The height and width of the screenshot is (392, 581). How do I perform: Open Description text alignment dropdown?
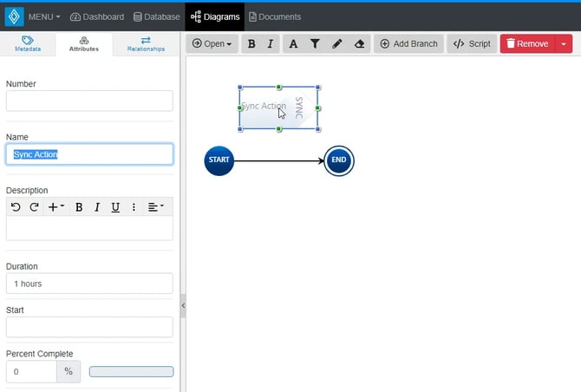156,206
